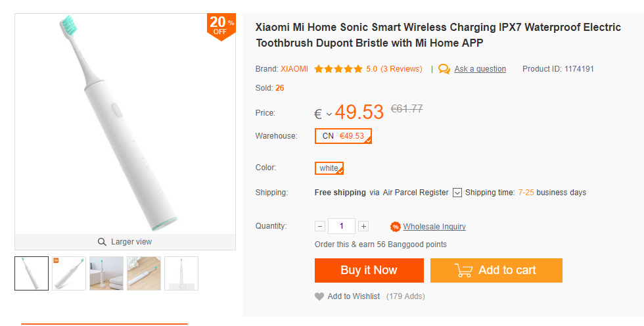
Task: Click the heart wishlist icon
Action: click(319, 296)
